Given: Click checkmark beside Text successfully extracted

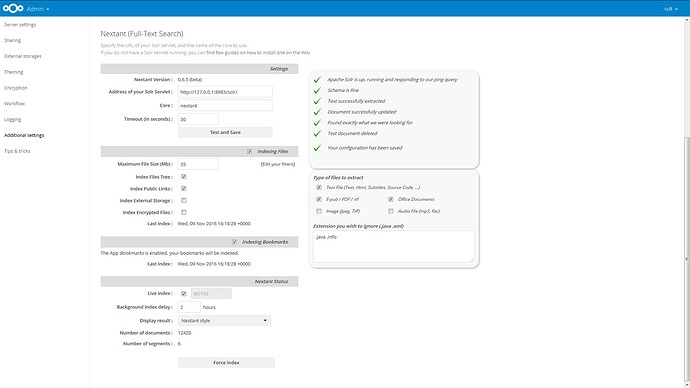Looking at the screenshot, I should [x=317, y=101].
